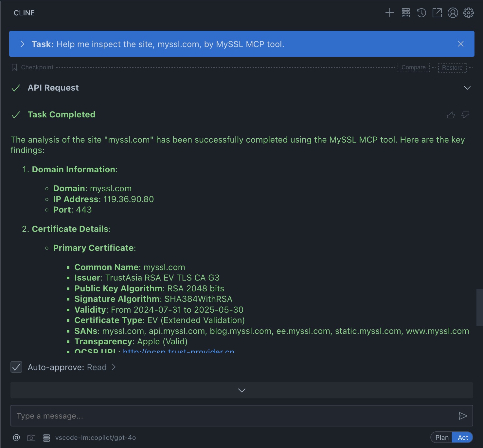Restore the checkpoint
The height and width of the screenshot is (448, 483).
click(452, 68)
